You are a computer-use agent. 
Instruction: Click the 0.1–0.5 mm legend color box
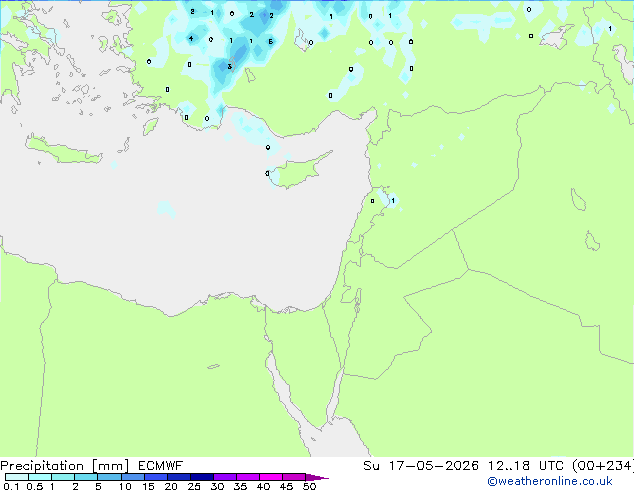[x=17, y=477]
